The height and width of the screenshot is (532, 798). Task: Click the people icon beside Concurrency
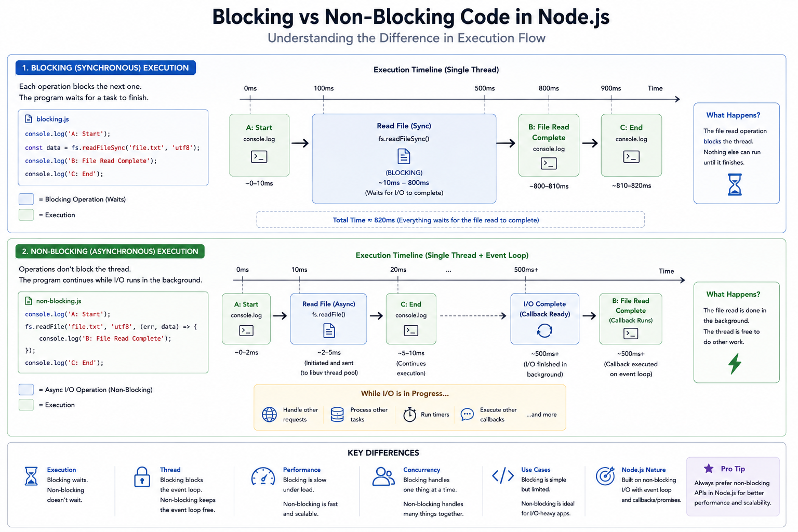[x=383, y=476]
